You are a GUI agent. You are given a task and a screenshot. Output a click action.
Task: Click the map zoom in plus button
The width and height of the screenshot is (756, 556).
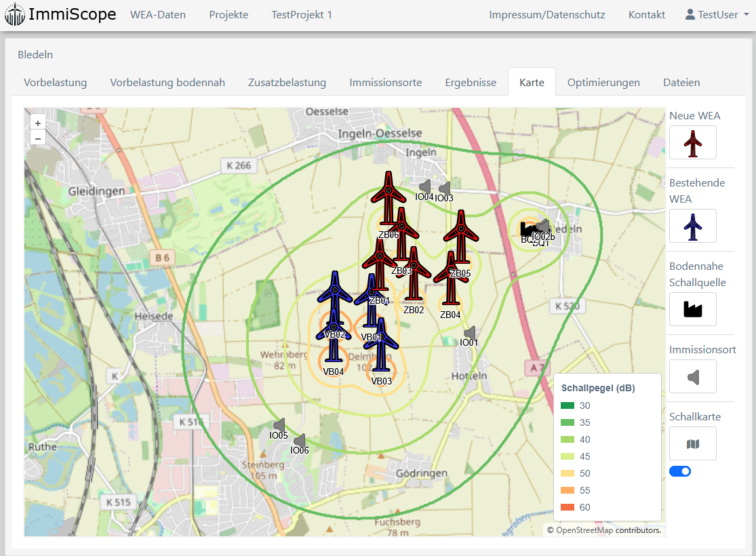(38, 123)
